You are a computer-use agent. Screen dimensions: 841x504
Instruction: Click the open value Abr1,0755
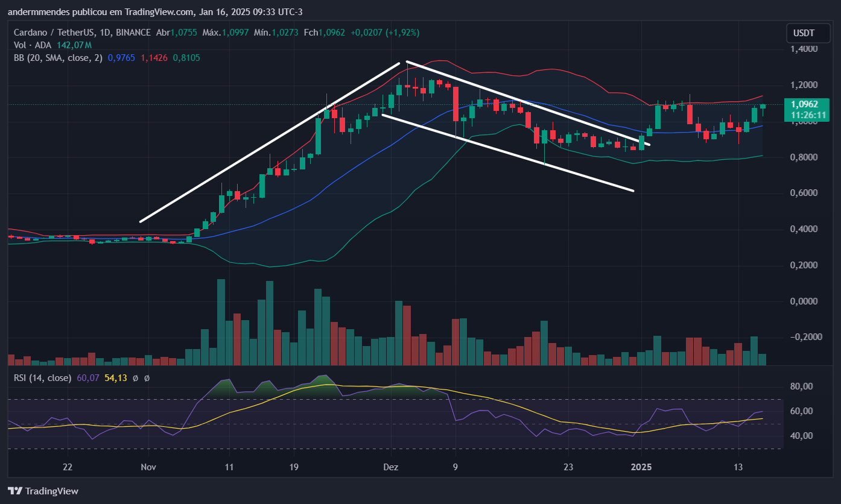[177, 32]
